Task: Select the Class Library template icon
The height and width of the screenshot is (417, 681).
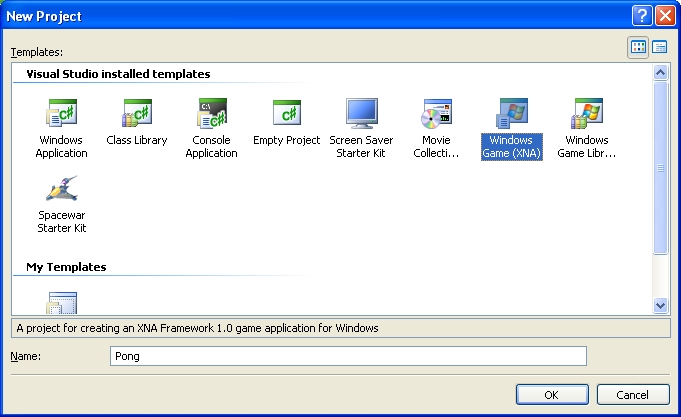Action: pyautogui.click(x=137, y=113)
